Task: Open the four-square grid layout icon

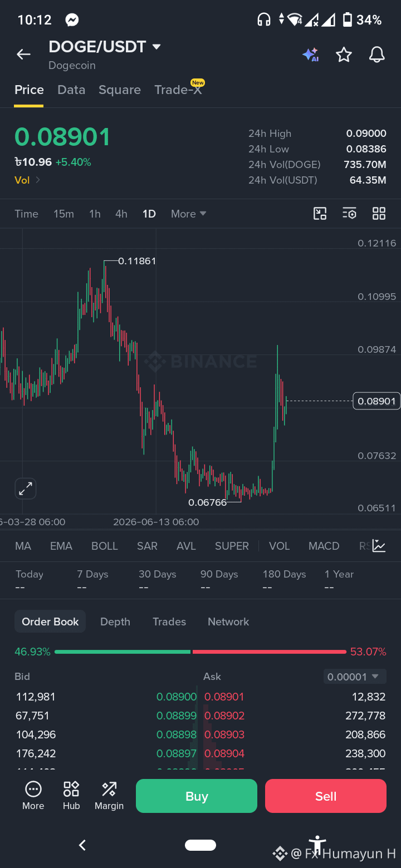Action: 379,214
